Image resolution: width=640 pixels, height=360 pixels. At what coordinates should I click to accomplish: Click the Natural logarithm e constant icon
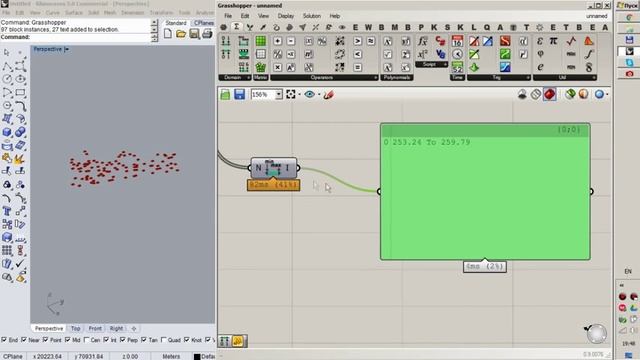tap(540, 67)
